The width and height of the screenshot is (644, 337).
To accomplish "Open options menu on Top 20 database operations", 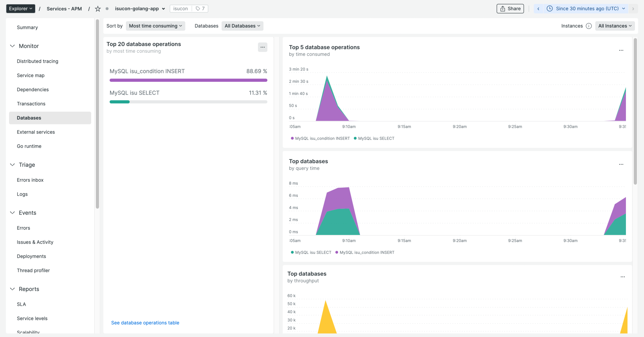I will pyautogui.click(x=263, y=47).
